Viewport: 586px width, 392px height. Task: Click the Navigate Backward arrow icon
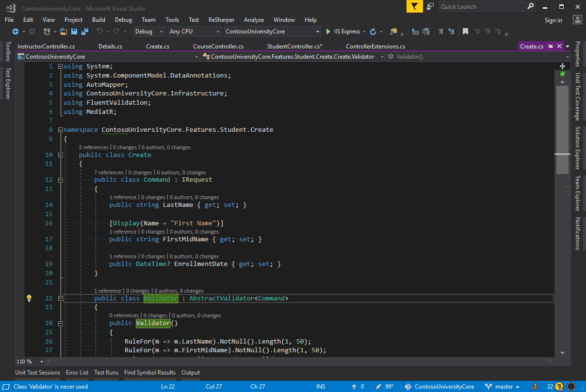pyautogui.click(x=15, y=31)
